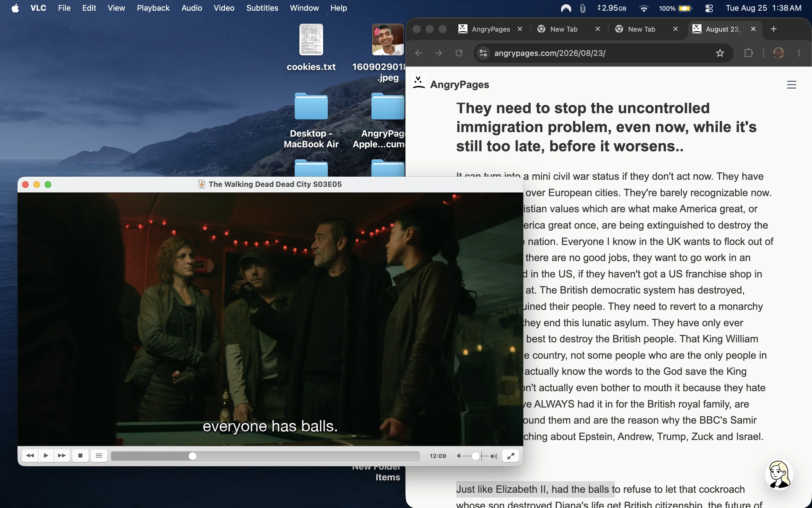Open the Help menu
The width and height of the screenshot is (812, 508).
click(339, 8)
